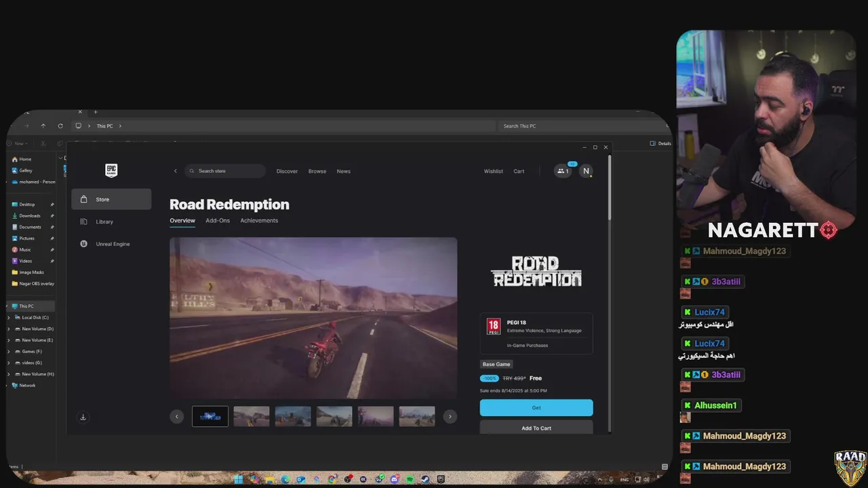Go back in the Epic store

175,171
